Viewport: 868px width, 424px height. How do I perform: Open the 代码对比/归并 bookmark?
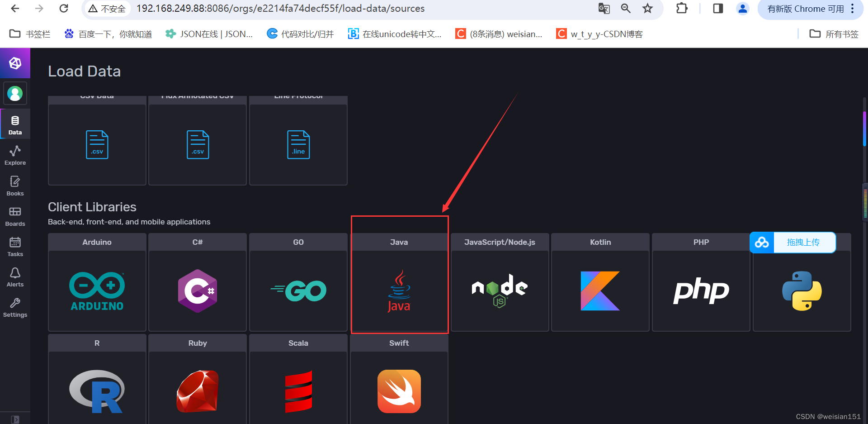pos(300,34)
